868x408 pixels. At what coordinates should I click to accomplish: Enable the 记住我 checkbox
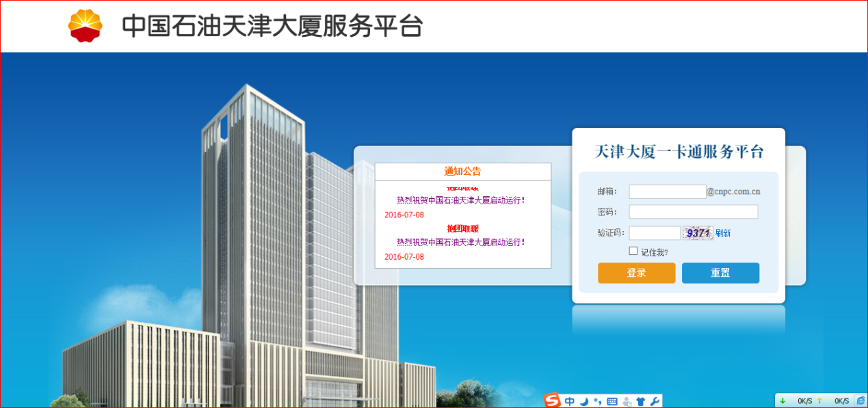pos(633,251)
